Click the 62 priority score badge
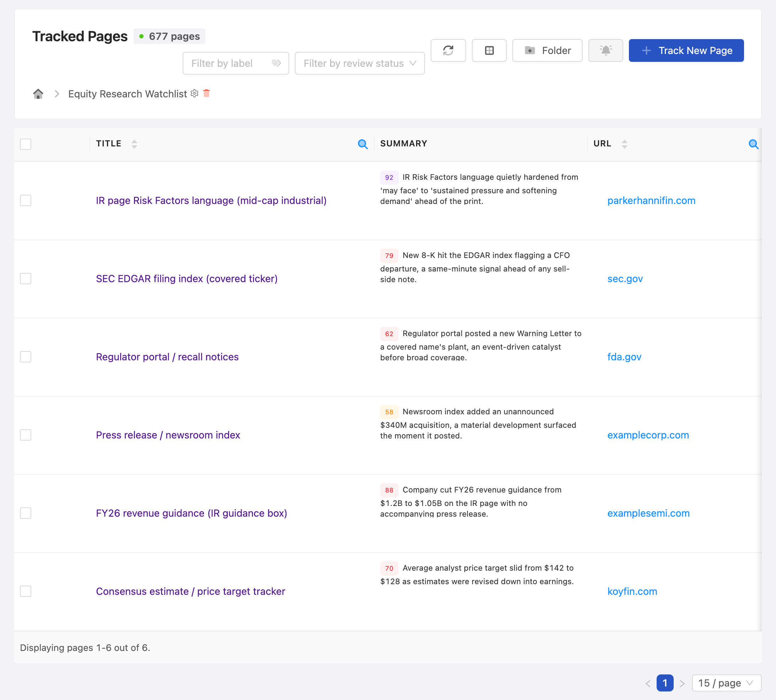This screenshot has height=700, width=776. tap(389, 334)
